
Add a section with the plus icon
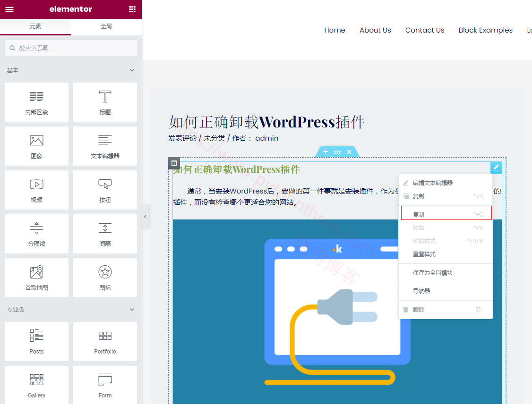(326, 152)
